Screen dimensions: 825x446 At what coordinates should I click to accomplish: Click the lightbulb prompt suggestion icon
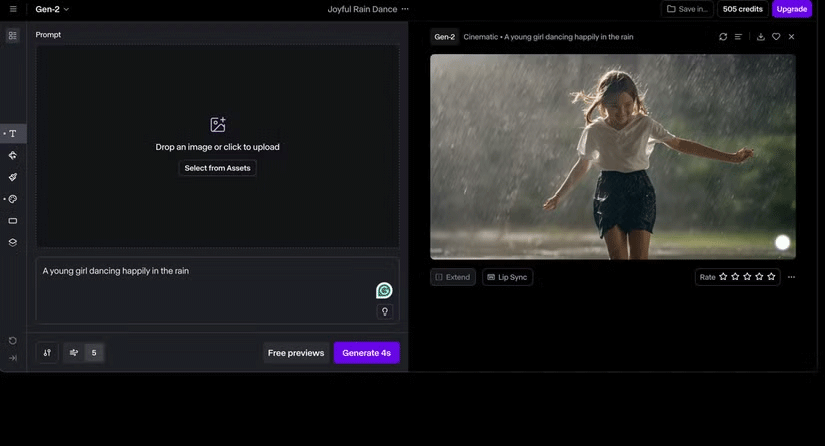(384, 312)
